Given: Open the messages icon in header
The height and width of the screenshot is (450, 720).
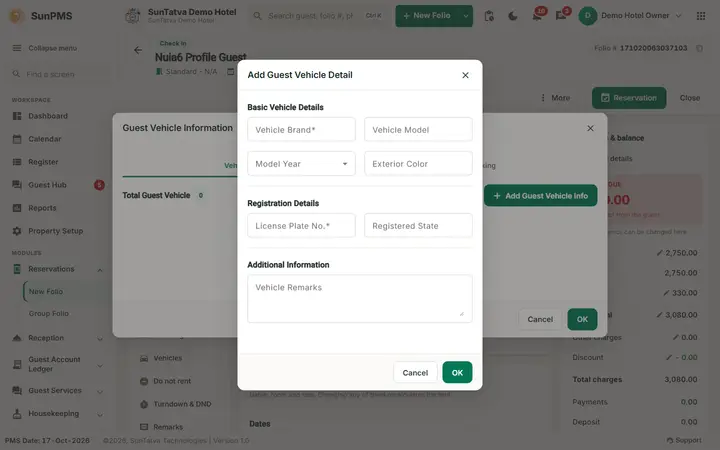Looking at the screenshot, I should (x=561, y=16).
